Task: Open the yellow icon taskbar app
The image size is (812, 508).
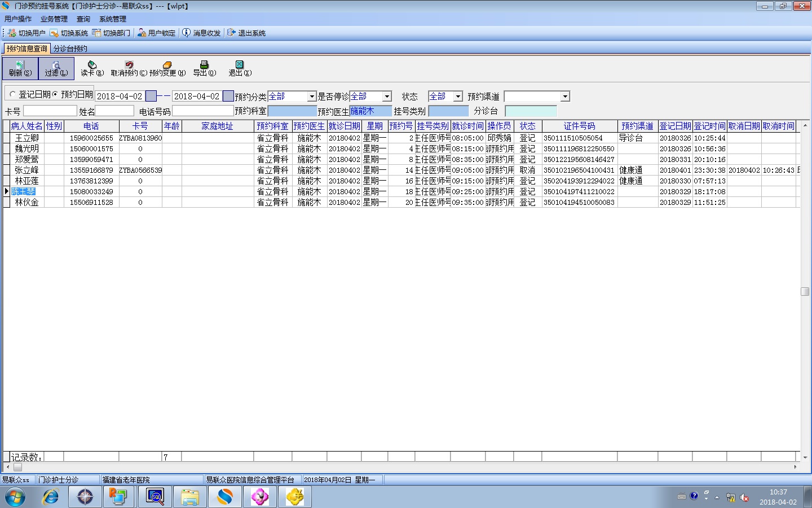Action: pyautogui.click(x=295, y=497)
